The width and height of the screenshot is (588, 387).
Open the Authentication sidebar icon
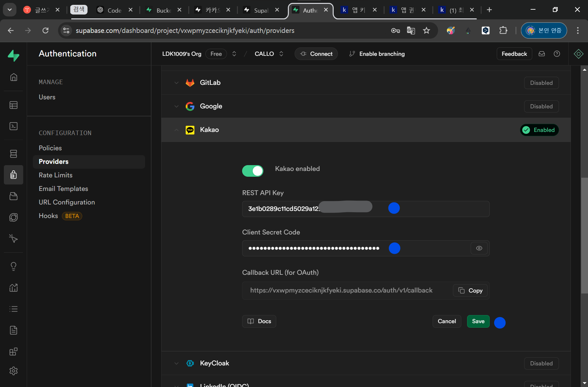tap(14, 175)
